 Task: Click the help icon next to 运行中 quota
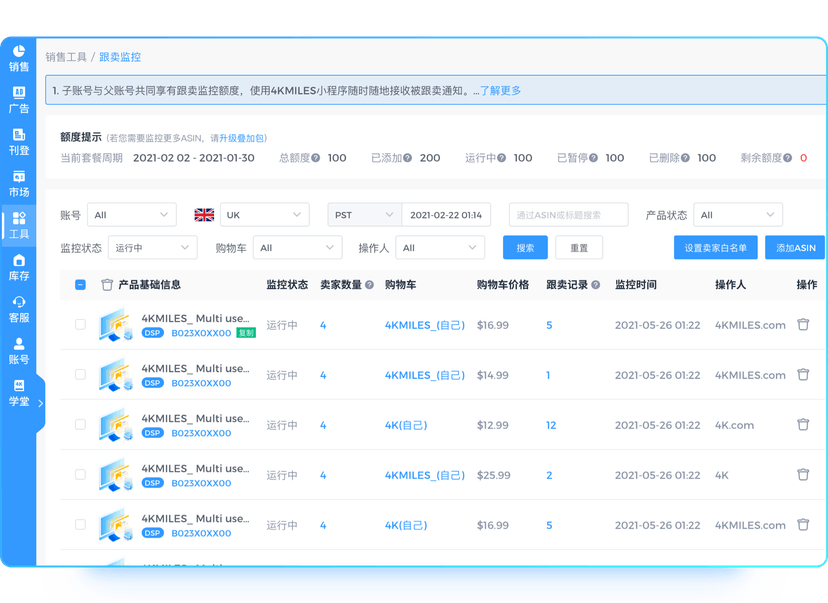501,158
